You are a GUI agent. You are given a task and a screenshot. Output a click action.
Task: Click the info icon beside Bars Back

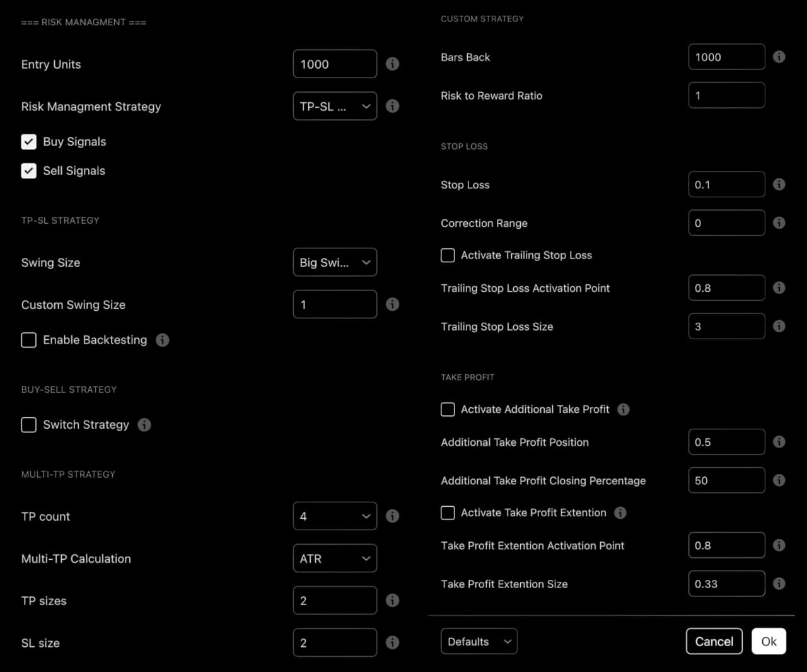[779, 57]
